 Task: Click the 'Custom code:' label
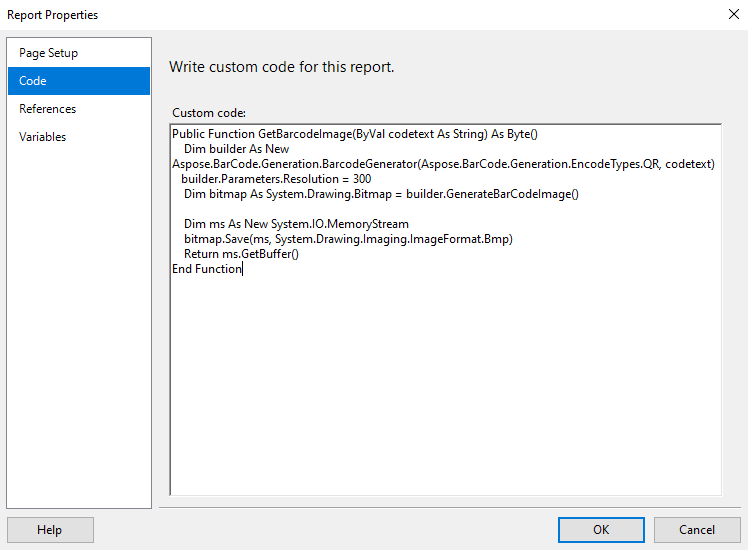(x=209, y=113)
